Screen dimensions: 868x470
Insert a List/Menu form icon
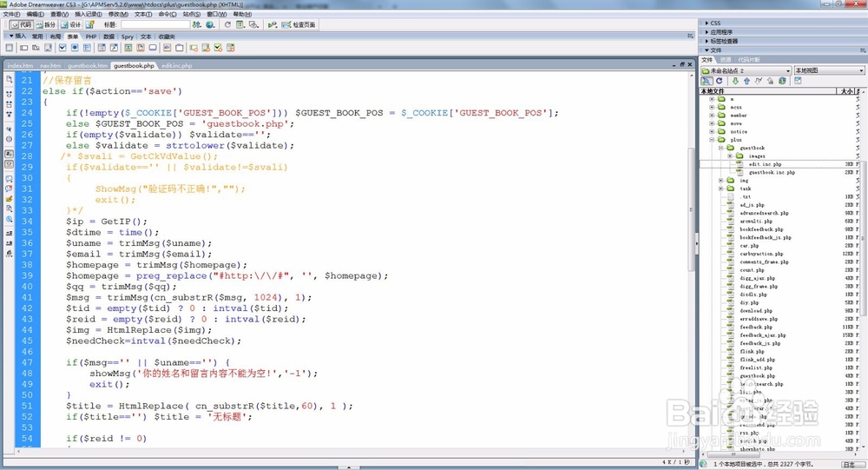pyautogui.click(x=102, y=49)
